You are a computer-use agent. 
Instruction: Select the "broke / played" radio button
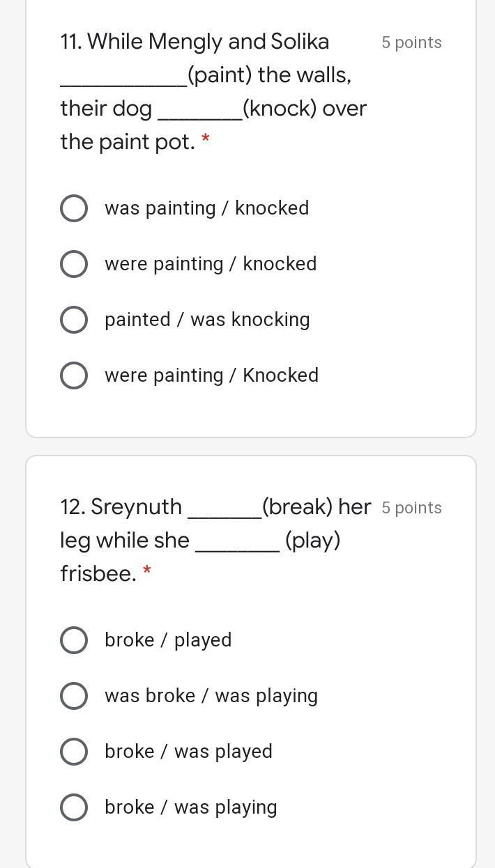point(74,640)
